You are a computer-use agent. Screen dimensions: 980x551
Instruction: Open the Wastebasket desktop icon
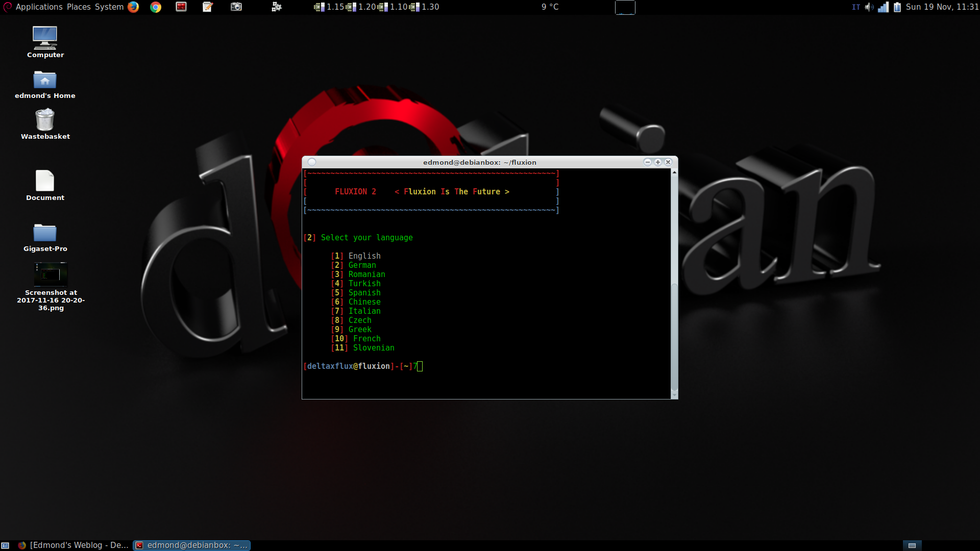45,120
